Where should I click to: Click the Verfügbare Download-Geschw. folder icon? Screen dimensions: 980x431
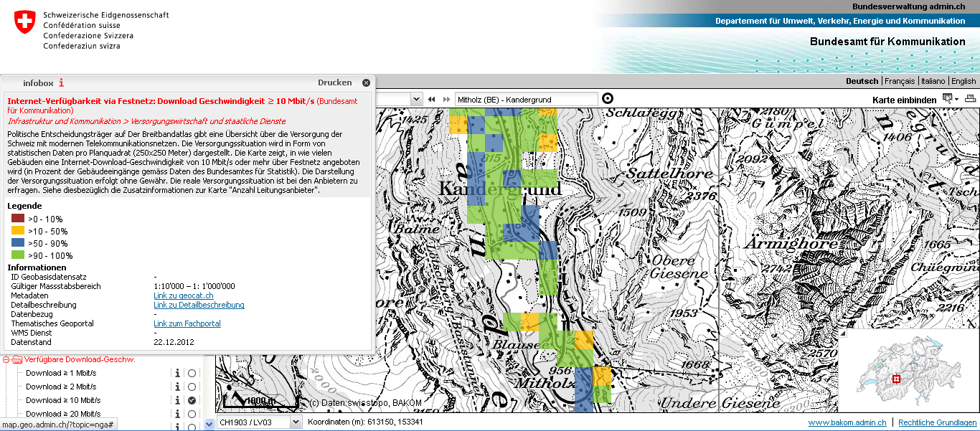tap(17, 359)
